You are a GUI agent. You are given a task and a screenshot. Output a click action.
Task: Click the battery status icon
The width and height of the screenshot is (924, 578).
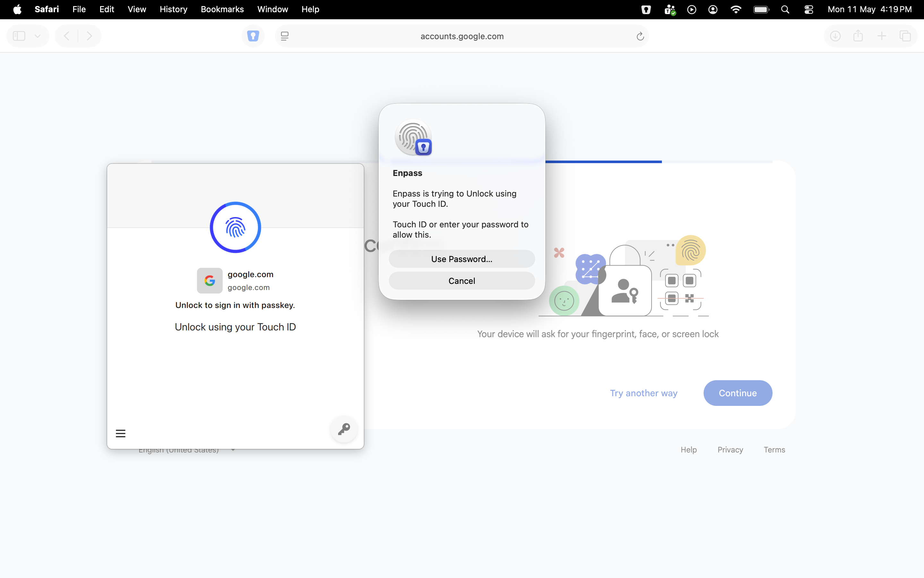point(761,10)
